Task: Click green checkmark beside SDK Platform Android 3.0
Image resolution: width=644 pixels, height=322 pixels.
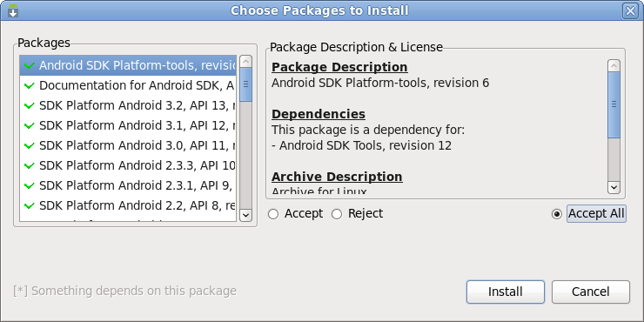Action: (30, 146)
